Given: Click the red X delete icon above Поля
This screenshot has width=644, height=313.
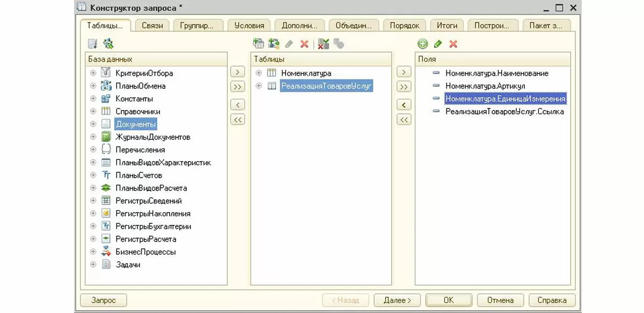Looking at the screenshot, I should tap(453, 44).
